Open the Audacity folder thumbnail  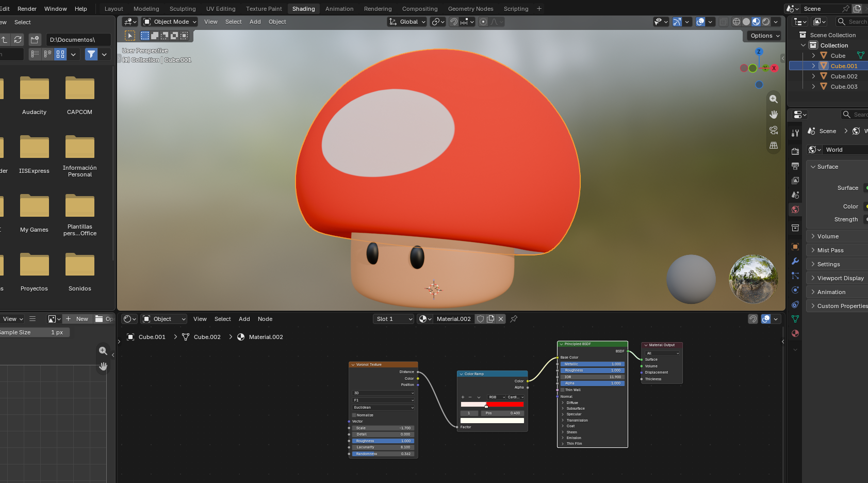35,89
